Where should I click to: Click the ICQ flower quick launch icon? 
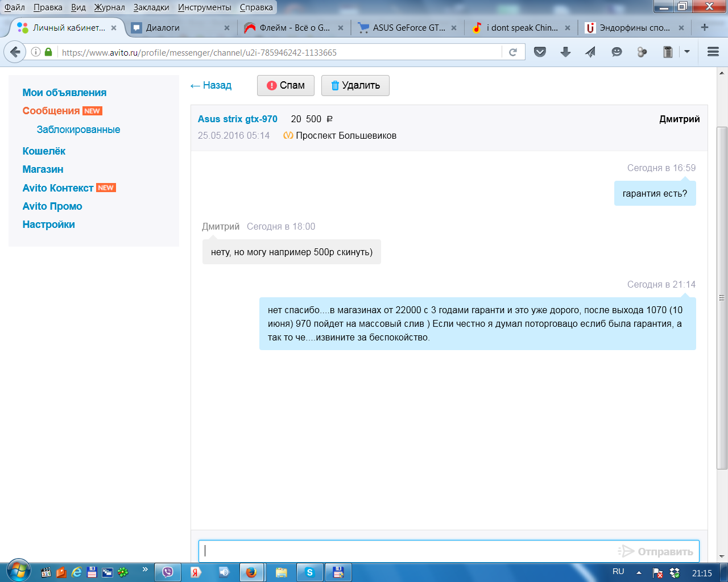[123, 572]
